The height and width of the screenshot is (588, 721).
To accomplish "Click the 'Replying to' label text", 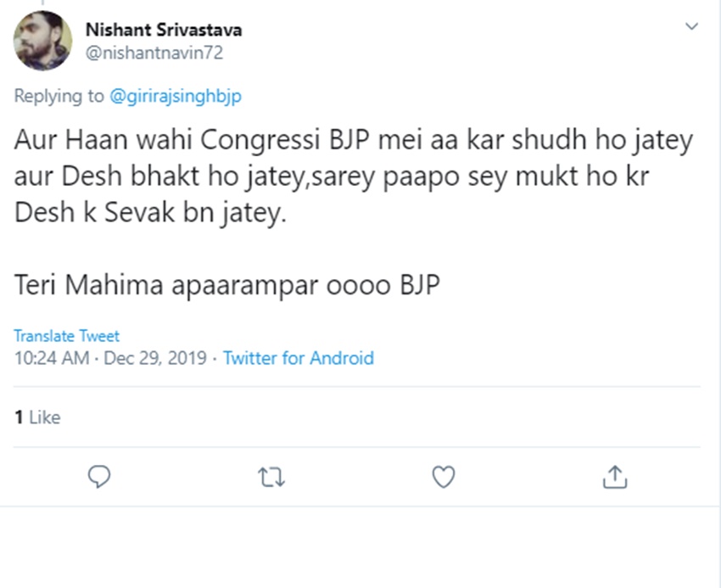I will 59,96.
